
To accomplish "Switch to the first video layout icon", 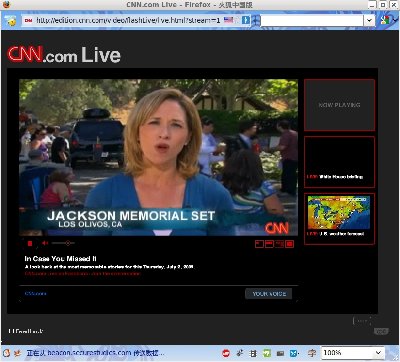I will pos(259,244).
